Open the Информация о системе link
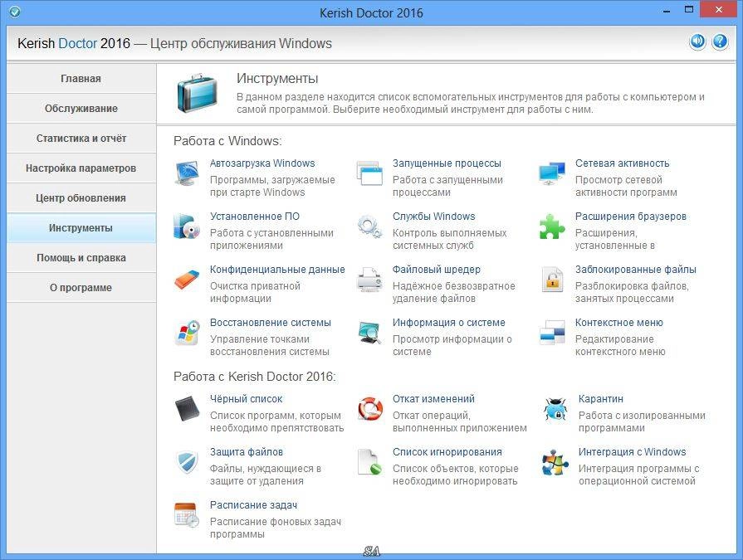This screenshot has width=743, height=560. click(449, 323)
